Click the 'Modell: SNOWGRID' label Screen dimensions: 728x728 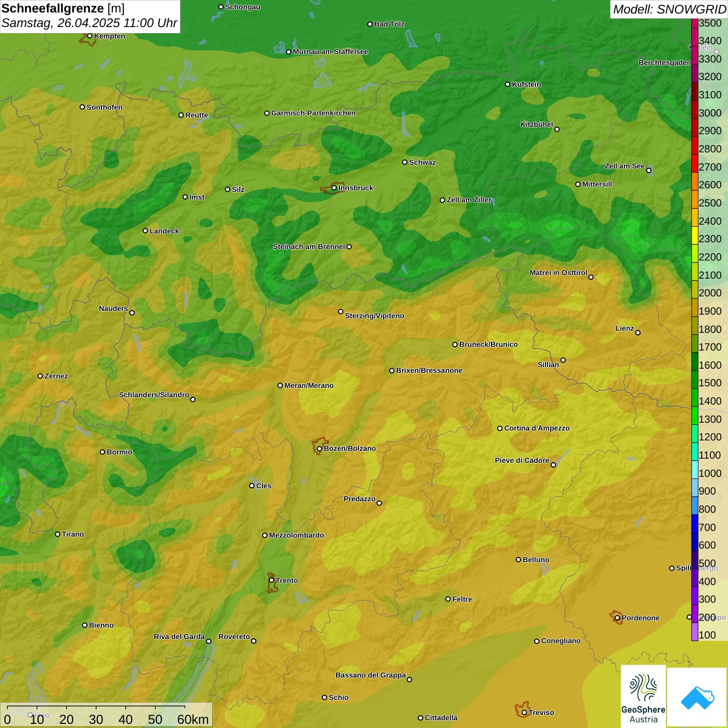(669, 9)
